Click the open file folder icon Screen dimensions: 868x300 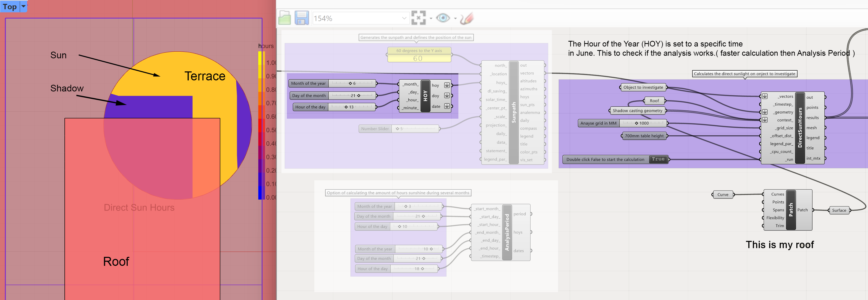click(x=284, y=18)
